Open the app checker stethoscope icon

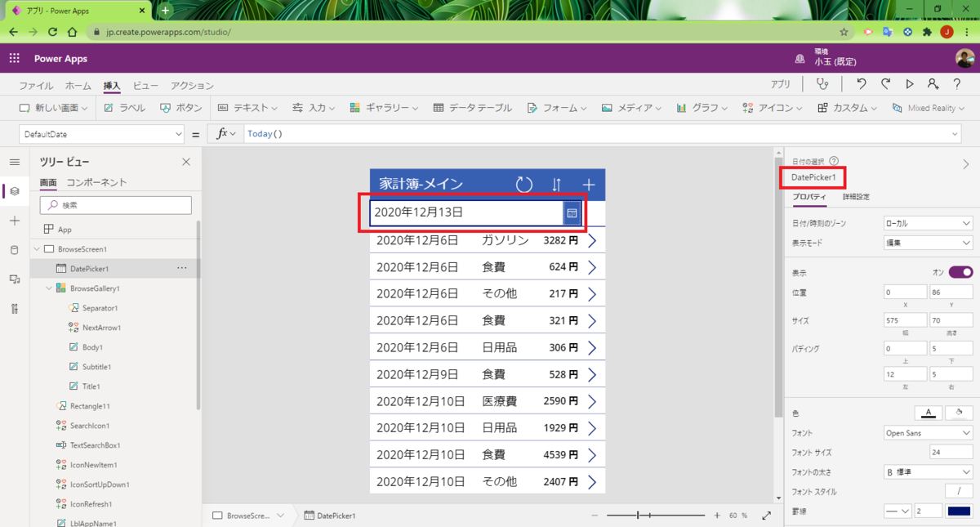pyautogui.click(x=822, y=84)
